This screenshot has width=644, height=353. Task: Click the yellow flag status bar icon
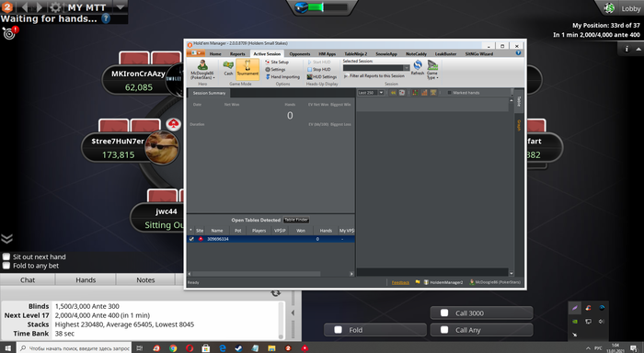coord(418,282)
